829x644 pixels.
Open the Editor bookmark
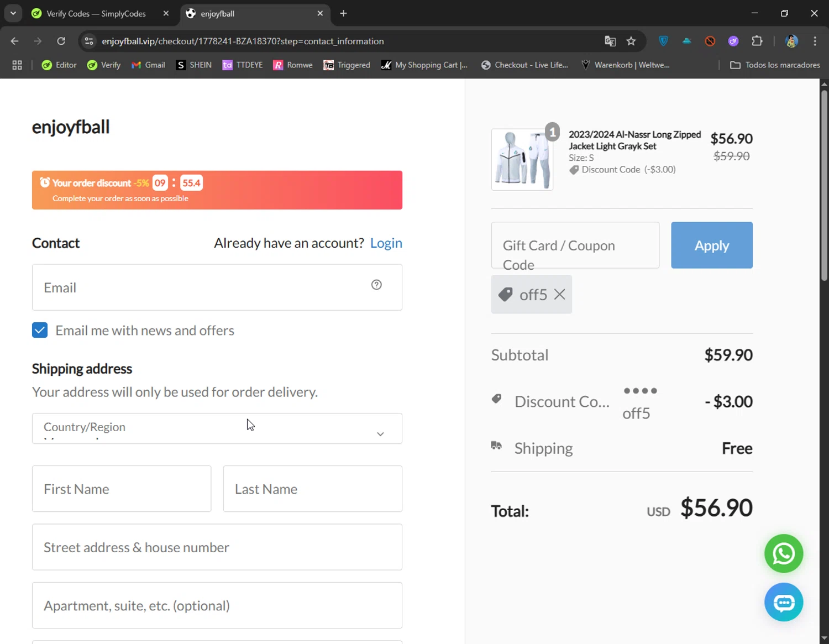click(59, 65)
